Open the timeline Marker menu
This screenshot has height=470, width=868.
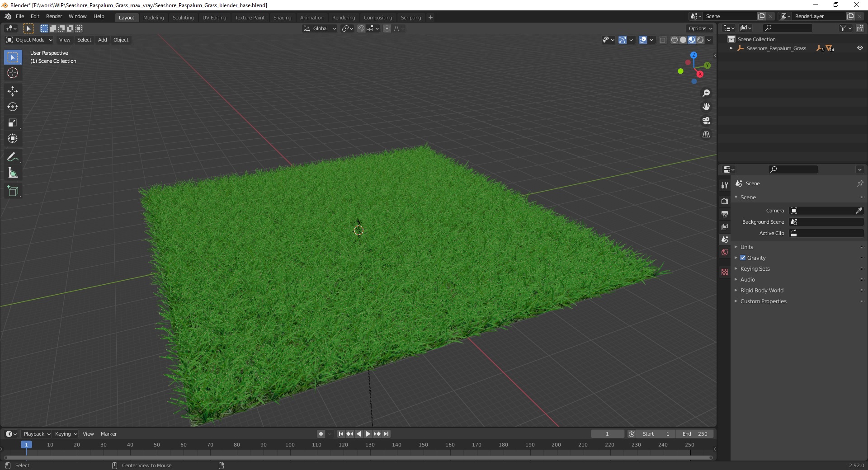point(108,434)
